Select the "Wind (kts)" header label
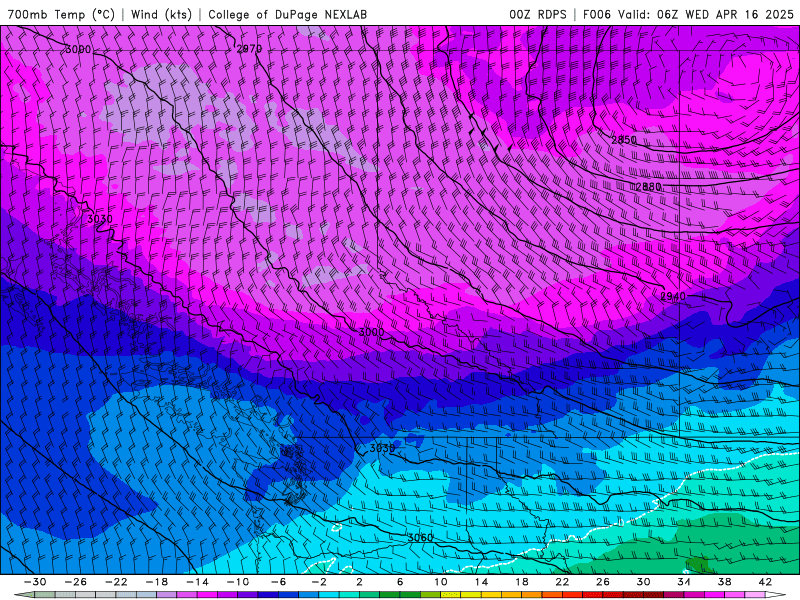800x600 pixels. [161, 14]
